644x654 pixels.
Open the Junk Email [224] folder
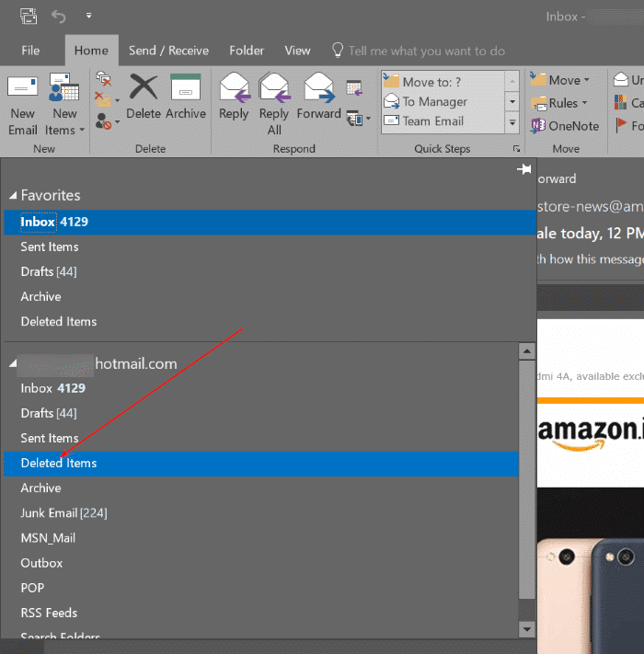click(x=261, y=513)
